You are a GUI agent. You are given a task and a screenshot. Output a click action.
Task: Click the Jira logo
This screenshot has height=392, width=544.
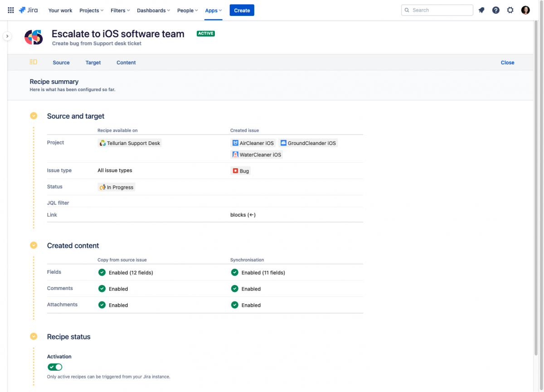28,10
